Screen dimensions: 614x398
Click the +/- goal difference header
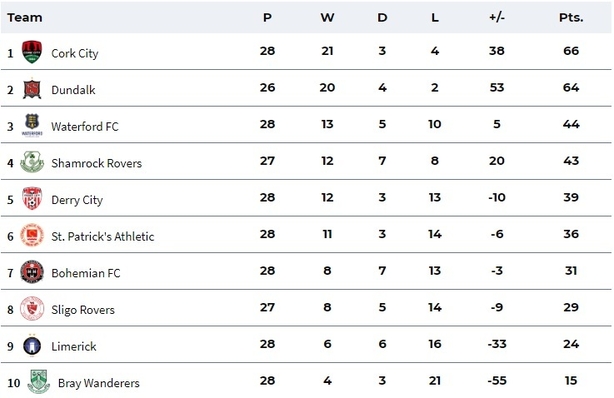[x=497, y=18]
